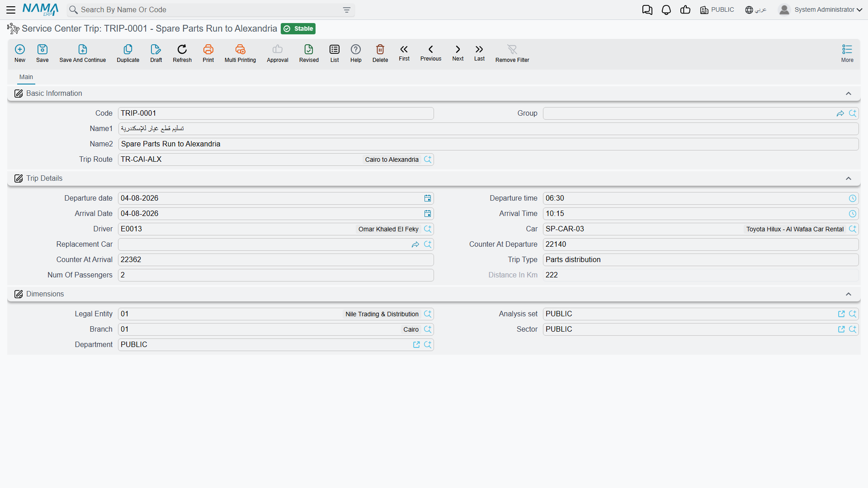The image size is (868, 488).
Task: Collapse the Basic Information section
Action: tap(849, 94)
